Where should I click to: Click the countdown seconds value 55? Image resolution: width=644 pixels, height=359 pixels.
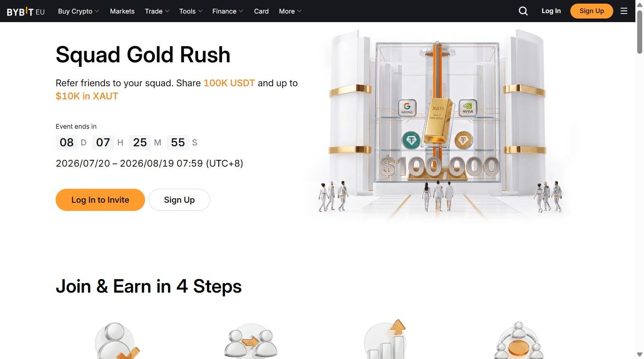178,143
